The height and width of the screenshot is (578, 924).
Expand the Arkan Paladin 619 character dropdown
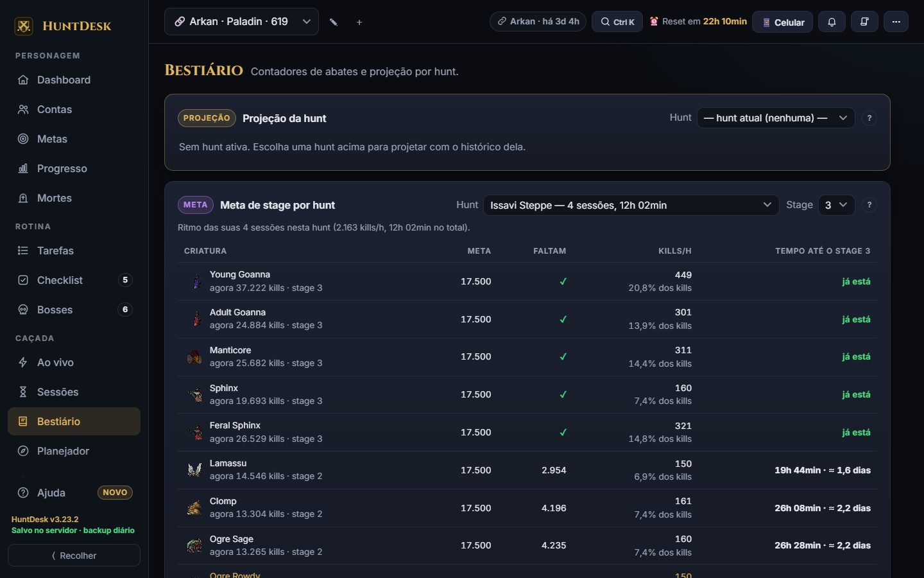(241, 21)
